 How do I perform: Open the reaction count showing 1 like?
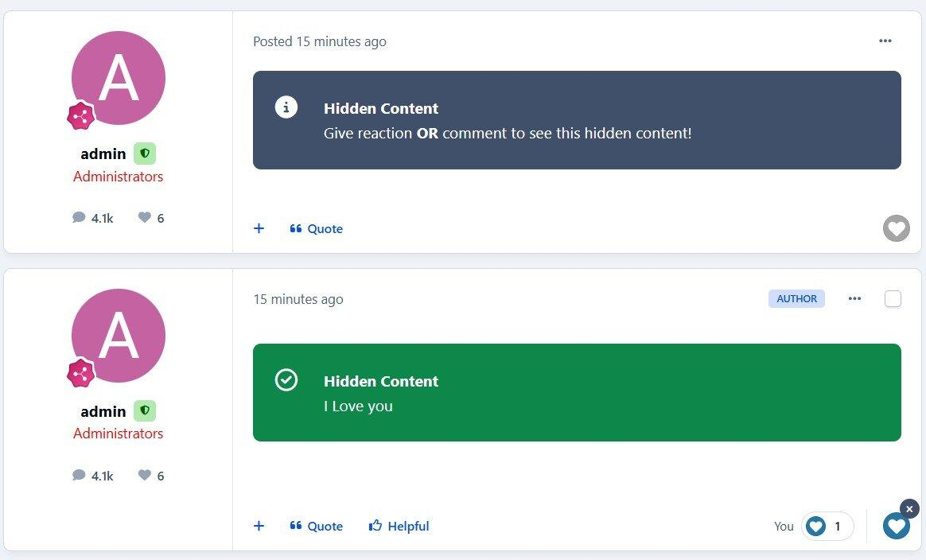(827, 526)
